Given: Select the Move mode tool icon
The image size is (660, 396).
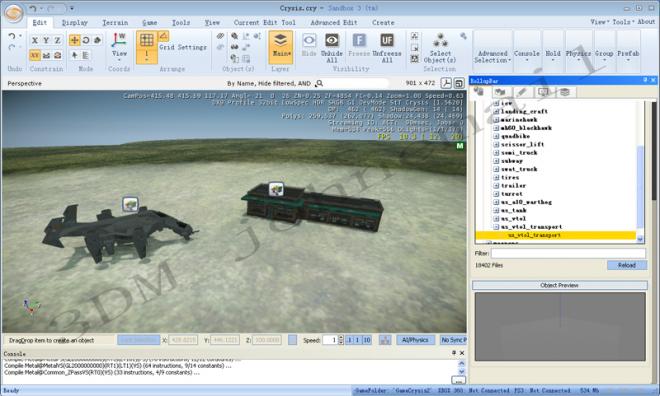Looking at the screenshot, I should pos(75,40).
